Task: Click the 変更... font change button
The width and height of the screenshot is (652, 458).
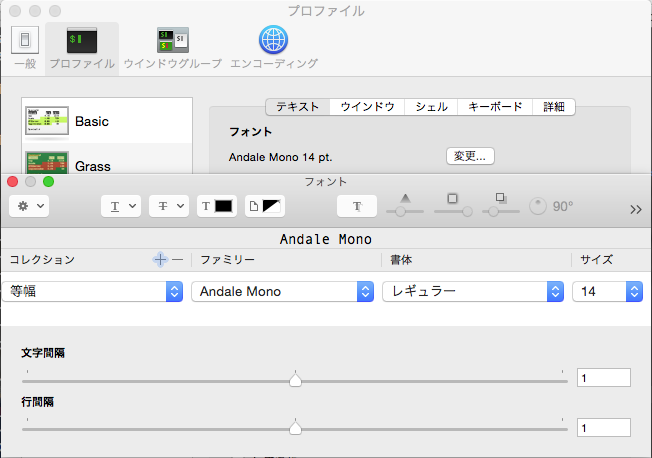Action: pyautogui.click(x=470, y=156)
